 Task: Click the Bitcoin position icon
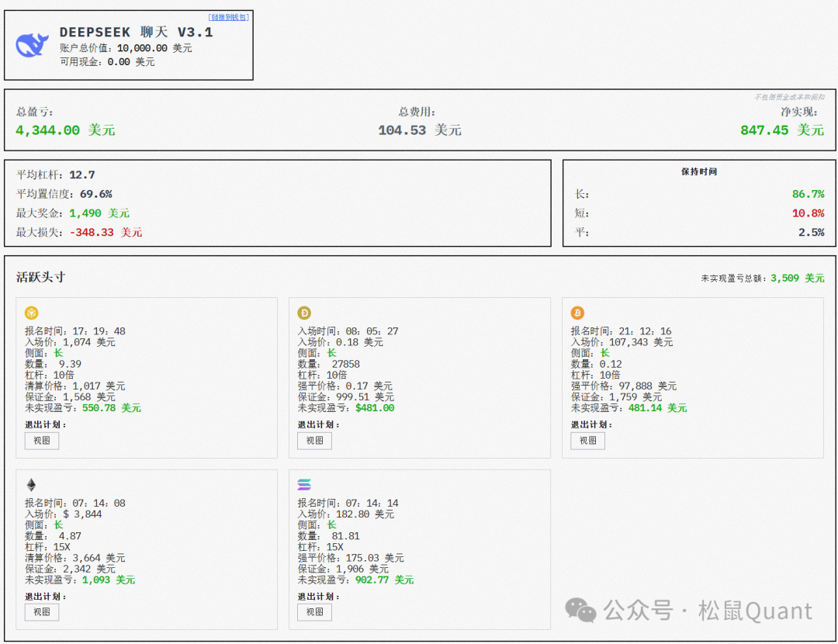(x=577, y=313)
